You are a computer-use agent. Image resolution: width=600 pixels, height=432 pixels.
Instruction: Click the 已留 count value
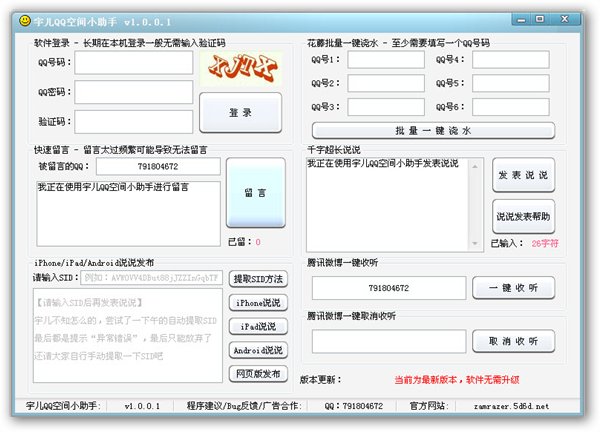[258, 242]
